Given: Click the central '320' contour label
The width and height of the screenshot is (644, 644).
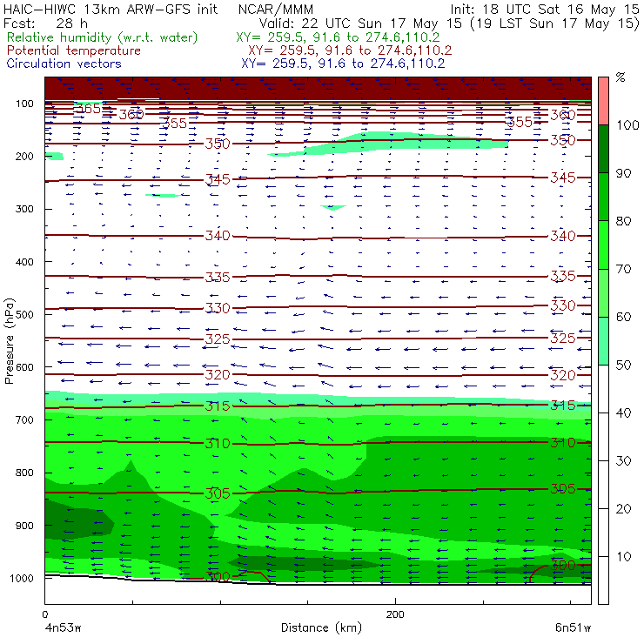Looking at the screenshot, I should (x=218, y=374).
